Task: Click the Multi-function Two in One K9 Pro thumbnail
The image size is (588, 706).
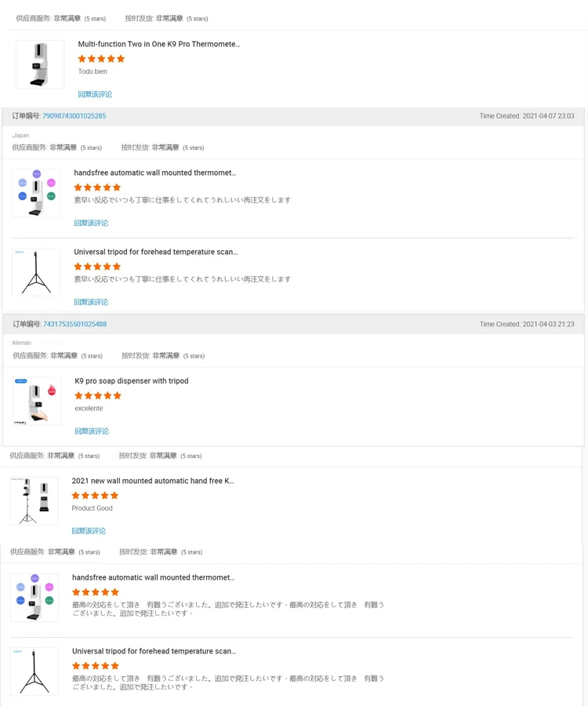Action: click(x=40, y=64)
